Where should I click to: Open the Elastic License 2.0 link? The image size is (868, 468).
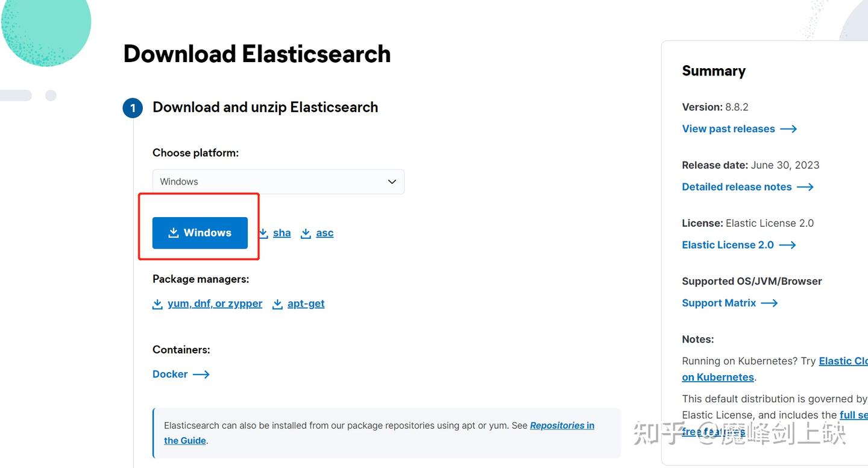coord(728,245)
